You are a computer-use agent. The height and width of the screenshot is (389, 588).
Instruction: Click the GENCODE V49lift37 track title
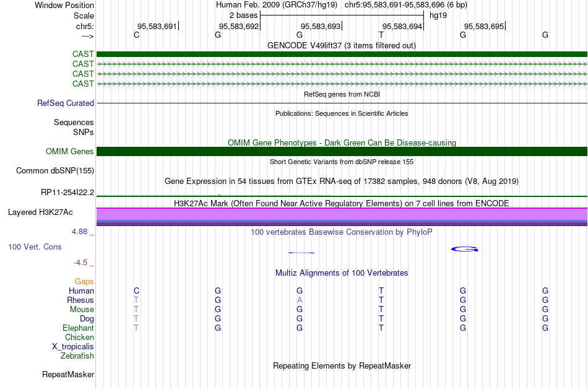(x=341, y=45)
